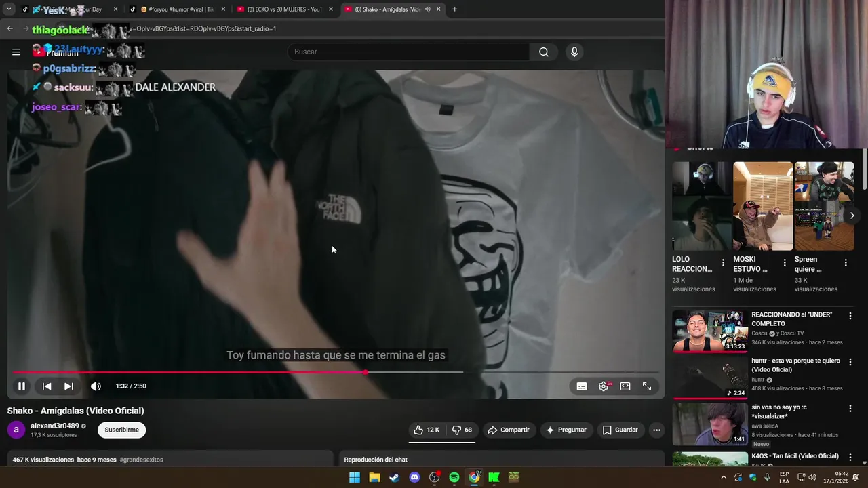Open OBS Studio from the taskbar

(x=435, y=477)
